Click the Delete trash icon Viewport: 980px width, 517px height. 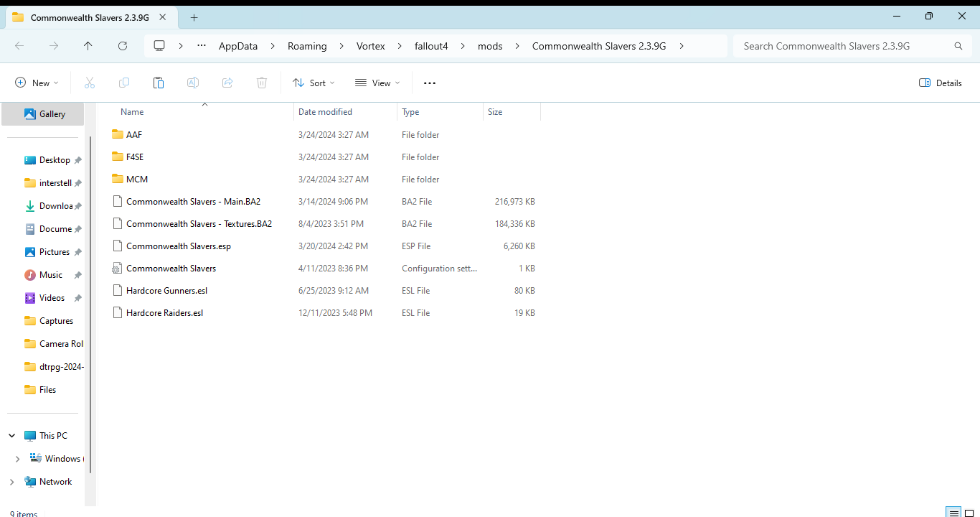click(262, 83)
